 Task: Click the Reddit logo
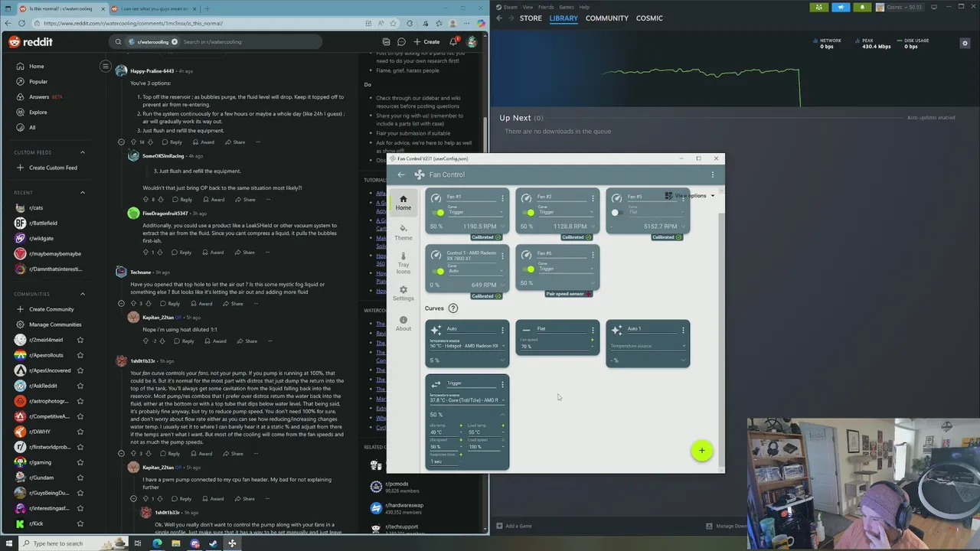click(x=31, y=42)
